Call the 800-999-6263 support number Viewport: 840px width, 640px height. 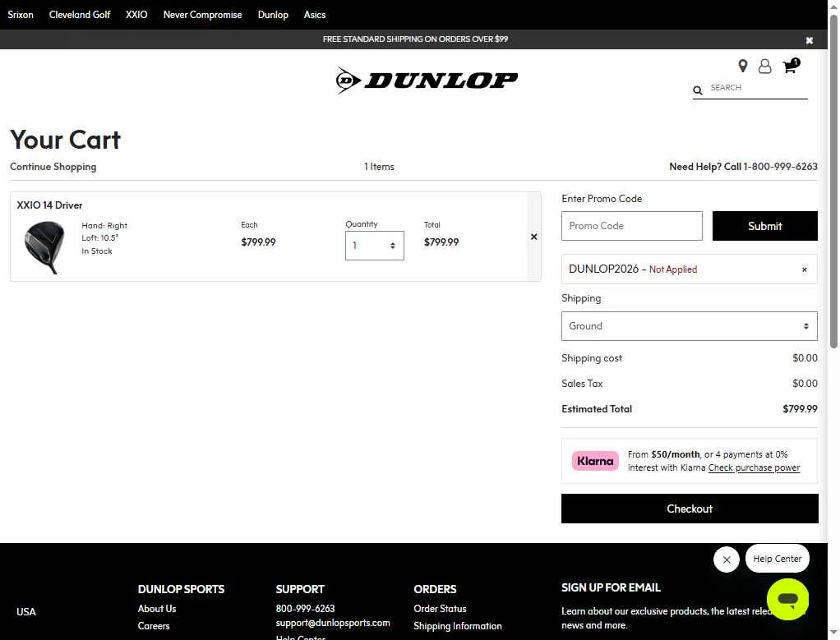(x=306, y=609)
